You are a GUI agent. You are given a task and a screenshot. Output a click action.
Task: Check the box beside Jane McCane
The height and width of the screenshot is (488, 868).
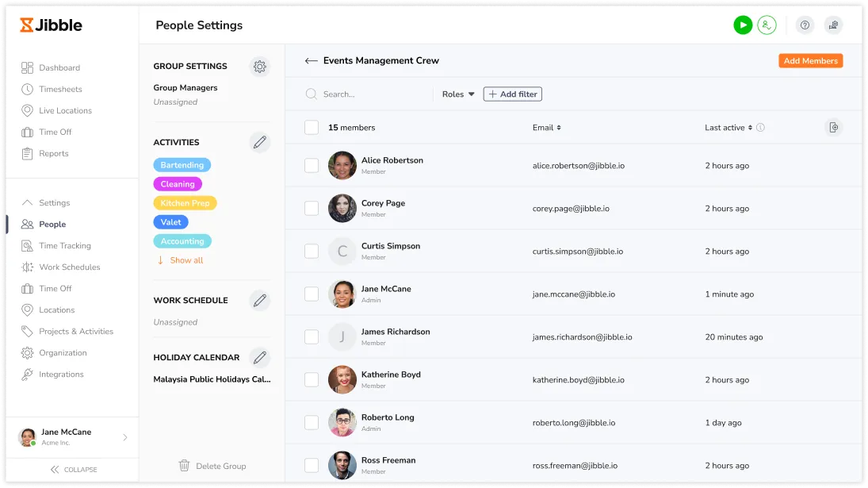pyautogui.click(x=312, y=294)
